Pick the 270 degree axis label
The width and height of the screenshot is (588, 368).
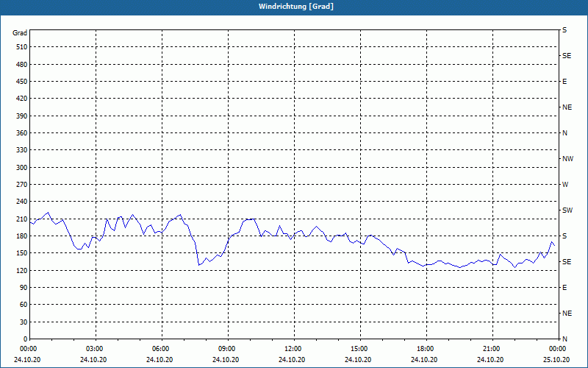[x=22, y=185]
